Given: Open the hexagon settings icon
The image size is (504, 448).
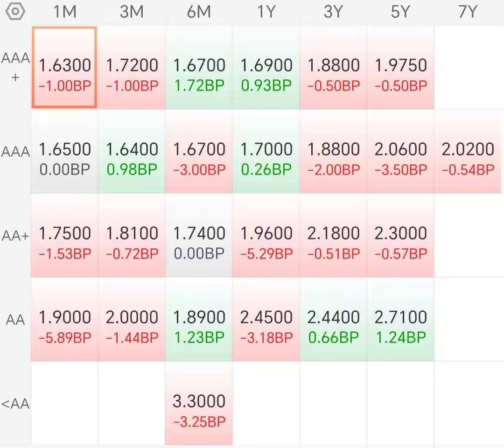Looking at the screenshot, I should click(15, 12).
